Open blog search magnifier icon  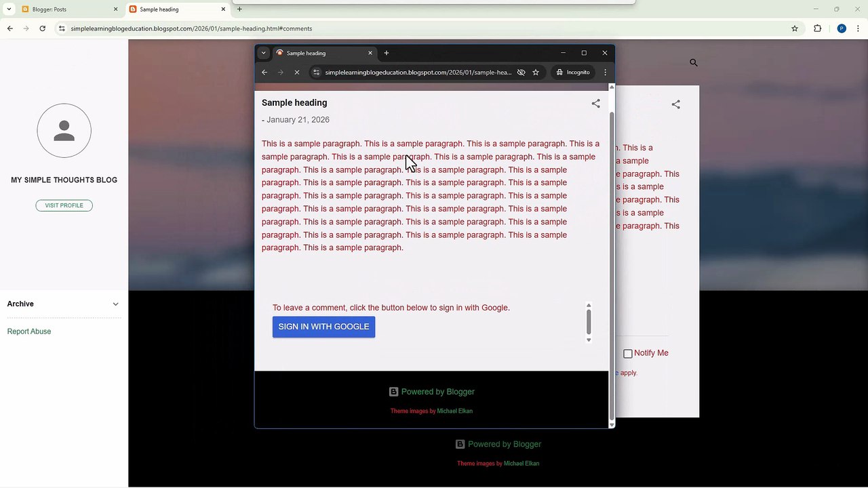(x=694, y=62)
